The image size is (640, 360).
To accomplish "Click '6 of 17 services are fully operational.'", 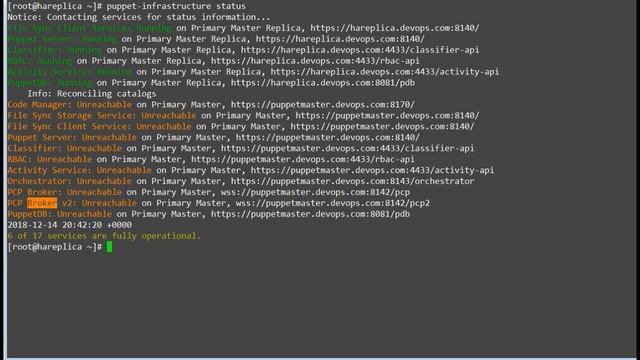I will (x=104, y=236).
